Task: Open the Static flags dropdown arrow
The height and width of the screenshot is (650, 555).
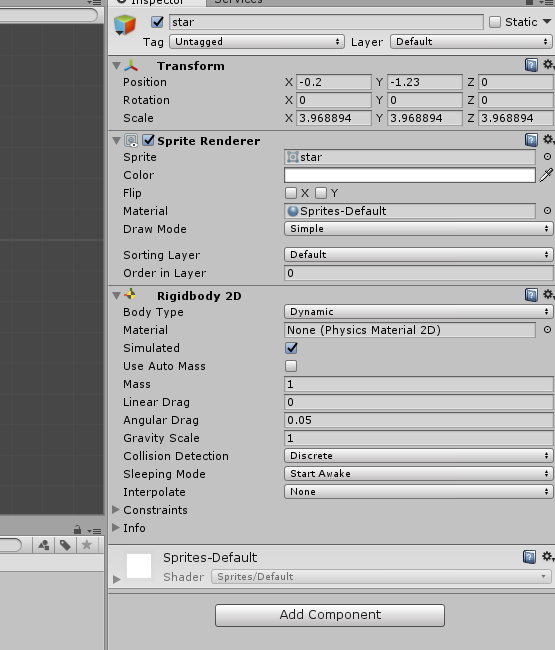Action: (x=547, y=21)
